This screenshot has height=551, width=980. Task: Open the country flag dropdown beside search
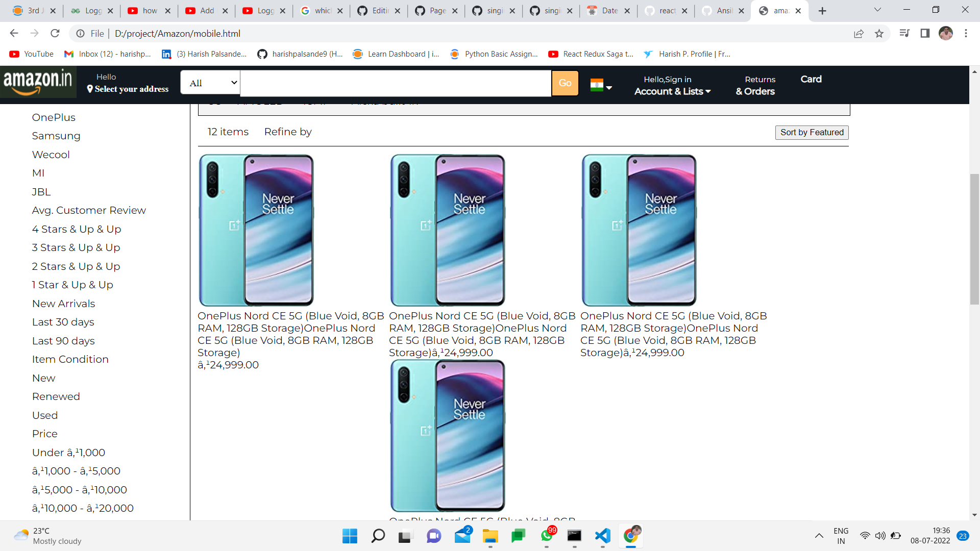(x=602, y=85)
